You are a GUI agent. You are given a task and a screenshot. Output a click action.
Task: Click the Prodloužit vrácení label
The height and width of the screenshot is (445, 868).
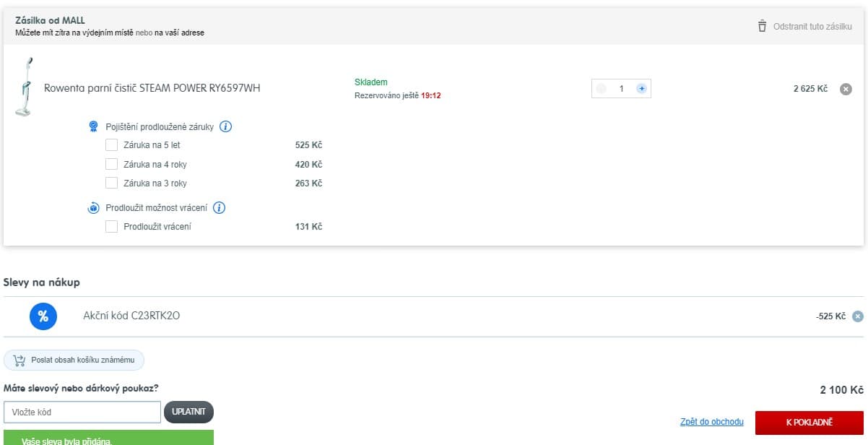[157, 227]
